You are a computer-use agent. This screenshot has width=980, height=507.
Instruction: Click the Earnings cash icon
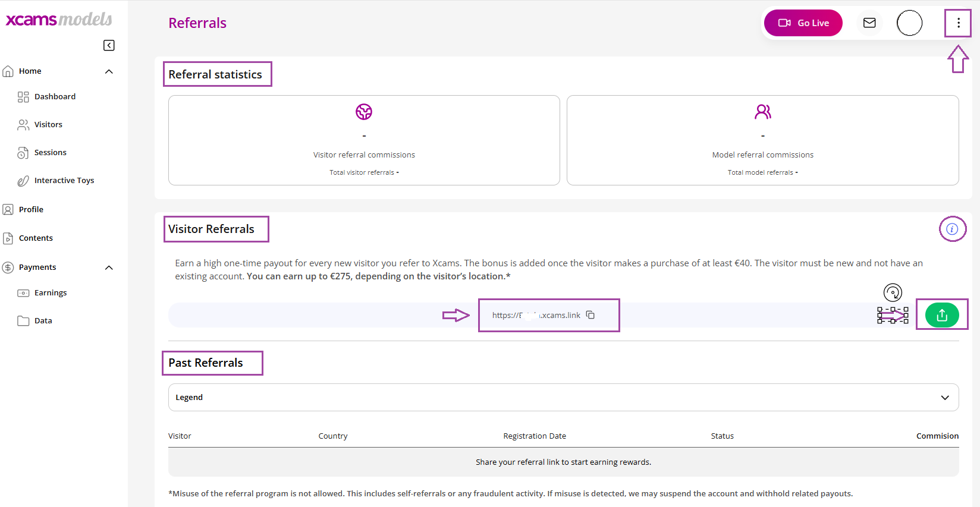pyautogui.click(x=23, y=293)
